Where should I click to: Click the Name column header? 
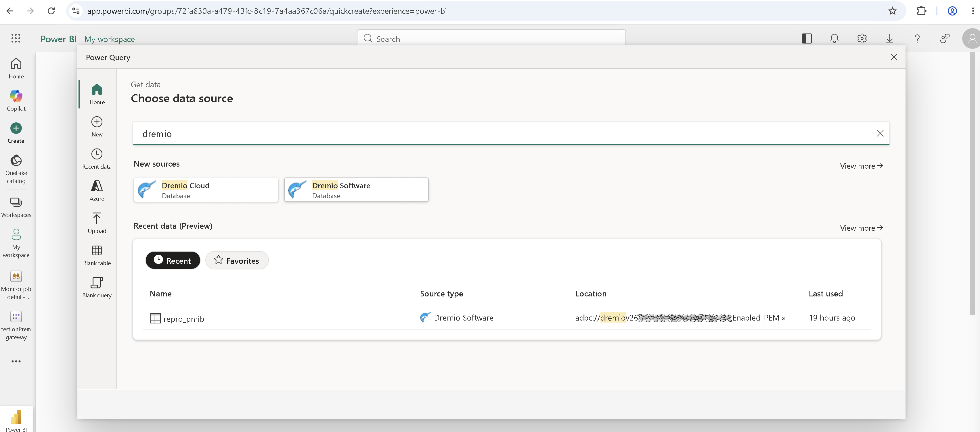point(160,294)
